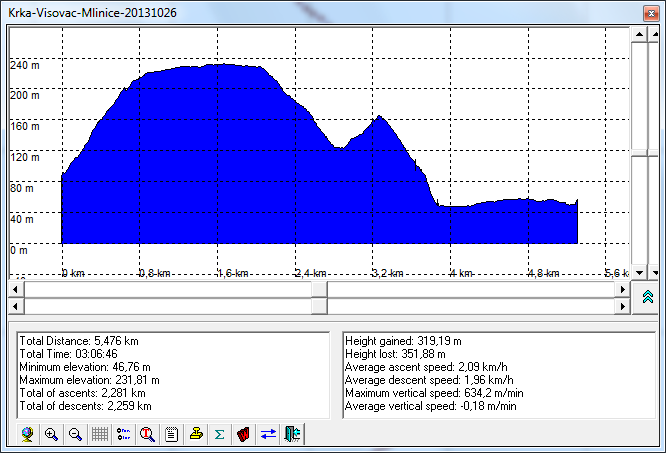Toggle the grid lines icon

100,434
